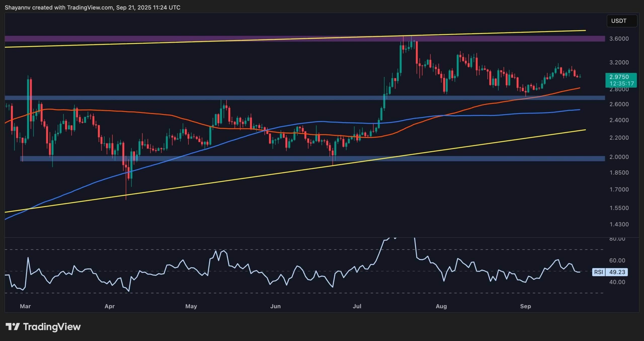Screen dimensions: 644x341
Task: Click the 2.4000 price axis label
Action: click(619, 120)
